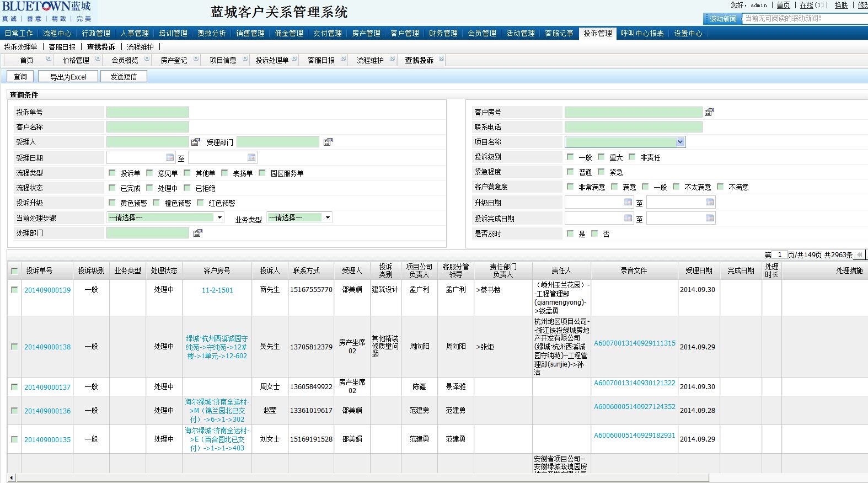This screenshot has height=483, width=868.
Task: Open 投诉完成日期 end calendar icon
Action: coord(710,217)
